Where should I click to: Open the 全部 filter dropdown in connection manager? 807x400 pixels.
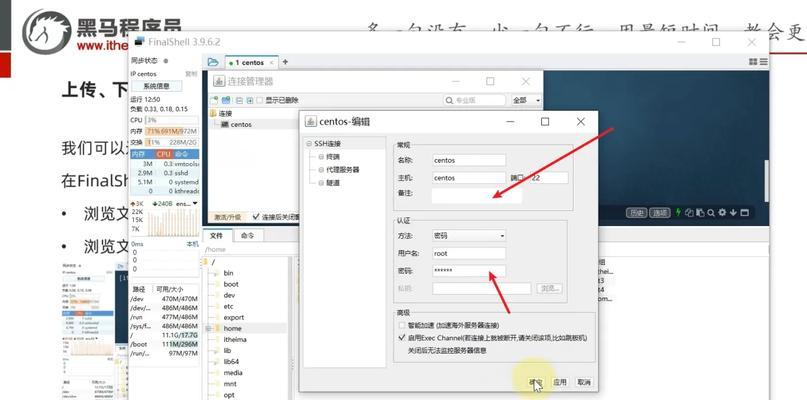526,100
